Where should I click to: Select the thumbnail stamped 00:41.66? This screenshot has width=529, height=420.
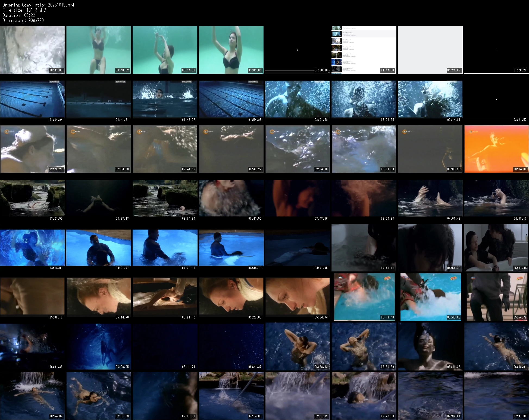click(32, 50)
